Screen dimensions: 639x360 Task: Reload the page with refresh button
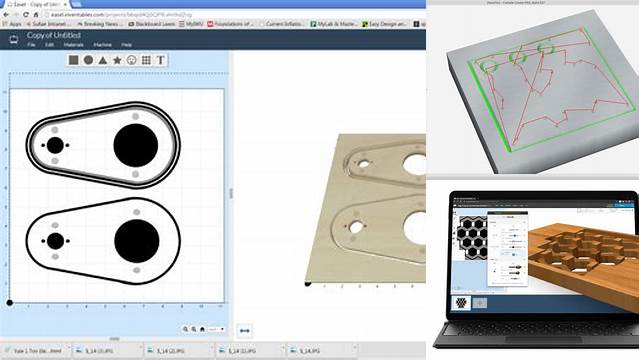tap(26, 14)
